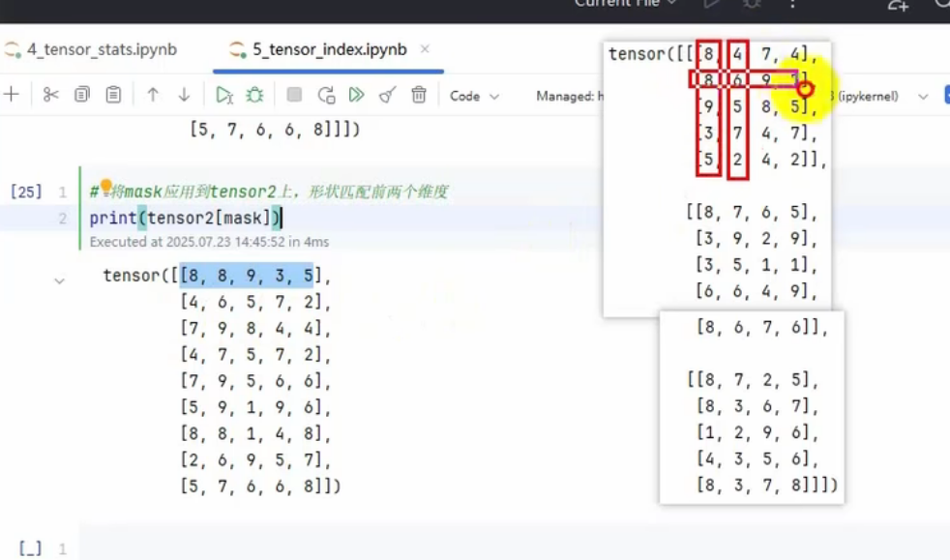Viewport: 950px width, 560px height.
Task: Click the Run button in title bar
Action: (711, 4)
